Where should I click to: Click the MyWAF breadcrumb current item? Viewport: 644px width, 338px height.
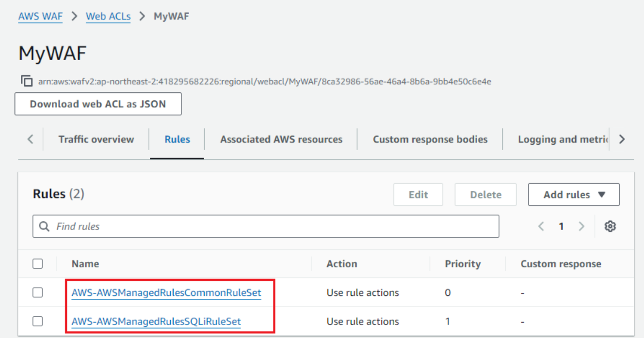[x=171, y=16]
